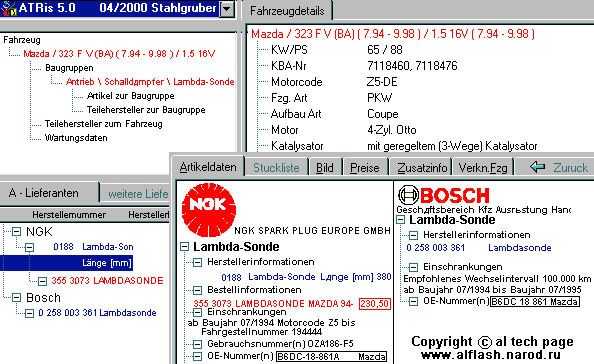Click red 355 3073 LAMBDASONDE MAZDA order text
594x364 pixels.
pos(273,304)
